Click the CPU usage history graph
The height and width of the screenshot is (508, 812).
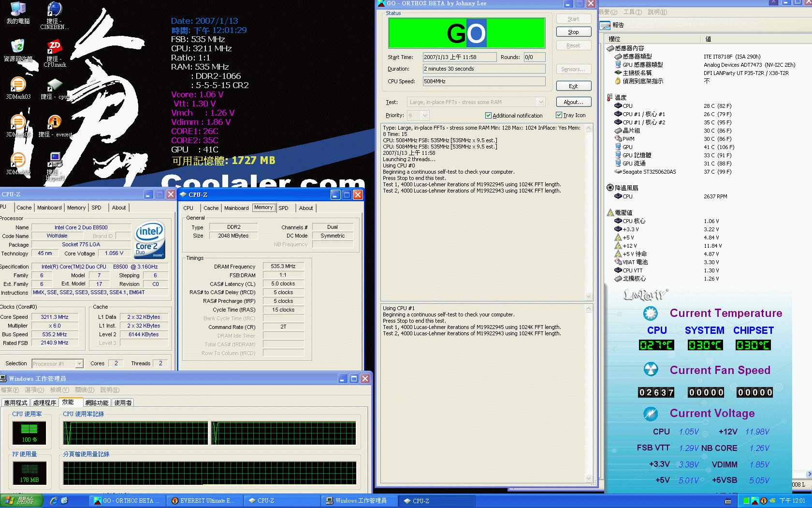click(x=209, y=433)
